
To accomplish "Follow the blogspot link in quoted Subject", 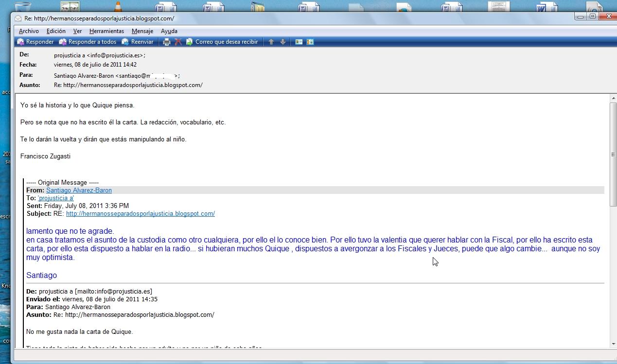I will [141, 214].
